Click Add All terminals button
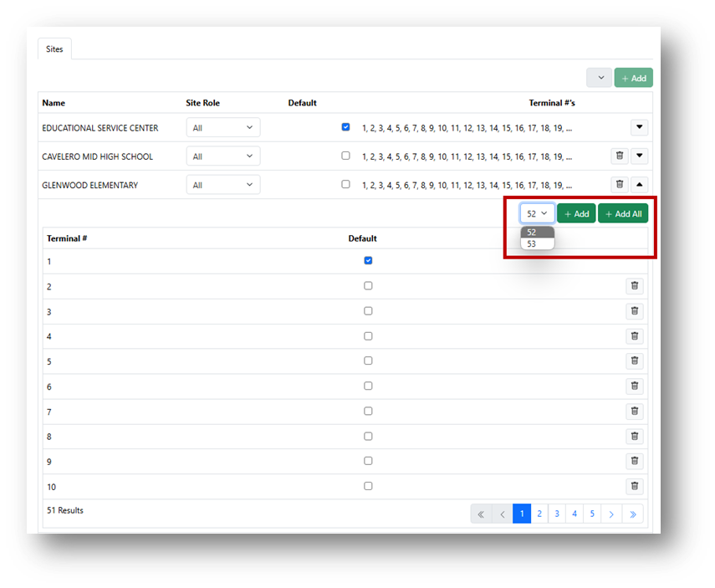 [623, 213]
